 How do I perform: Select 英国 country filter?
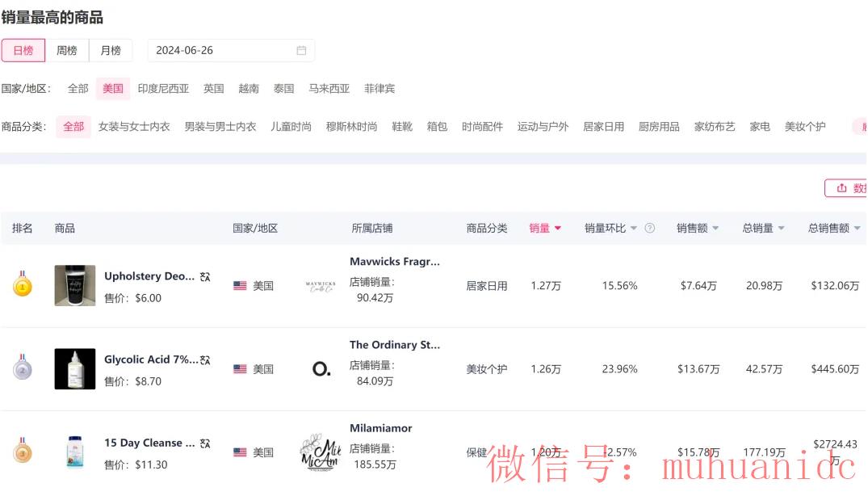point(214,89)
